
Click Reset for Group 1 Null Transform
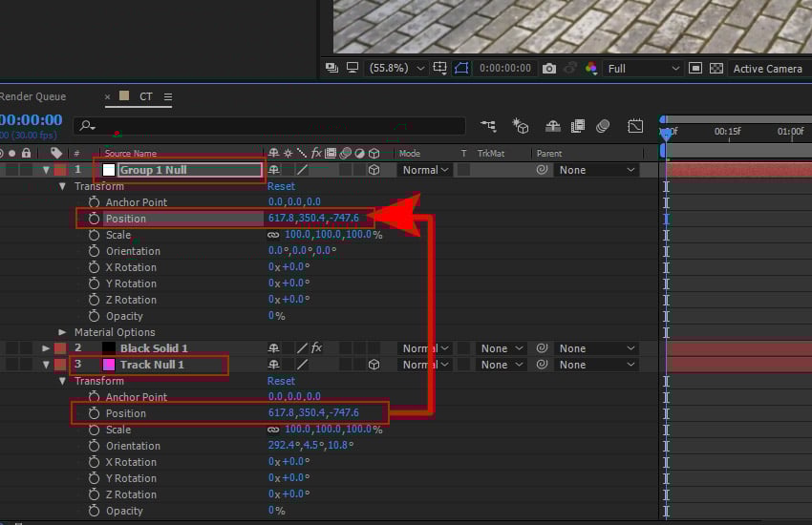coord(281,186)
